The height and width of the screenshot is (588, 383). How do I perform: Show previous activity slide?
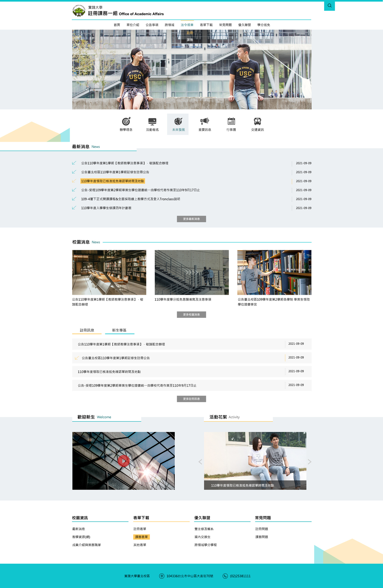200,462
